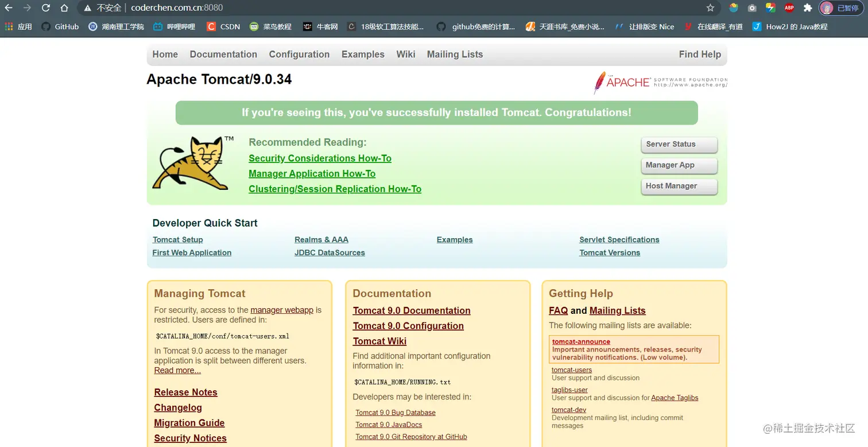Click Find Help in the navigation bar
The height and width of the screenshot is (447, 868).
pyautogui.click(x=700, y=55)
